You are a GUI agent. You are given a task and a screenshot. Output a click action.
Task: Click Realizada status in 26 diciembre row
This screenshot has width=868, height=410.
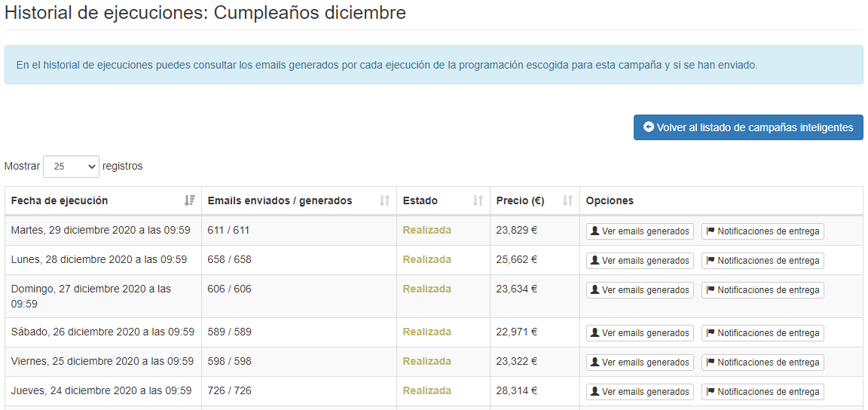pos(426,332)
